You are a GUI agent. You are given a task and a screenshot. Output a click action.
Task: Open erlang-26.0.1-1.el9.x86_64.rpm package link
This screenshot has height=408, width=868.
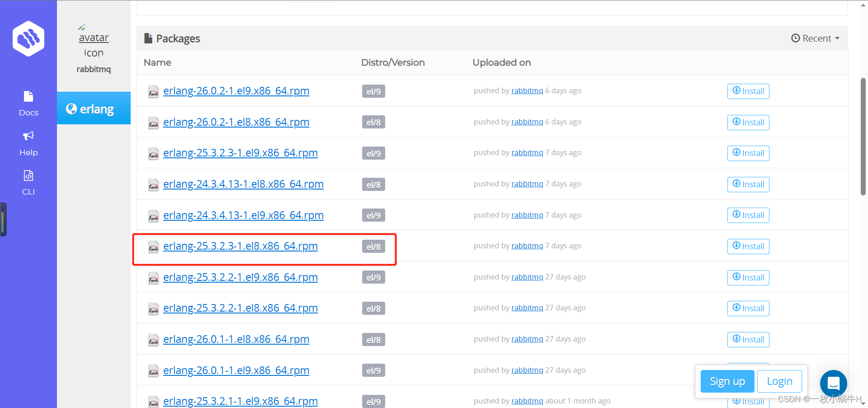pyautogui.click(x=236, y=370)
